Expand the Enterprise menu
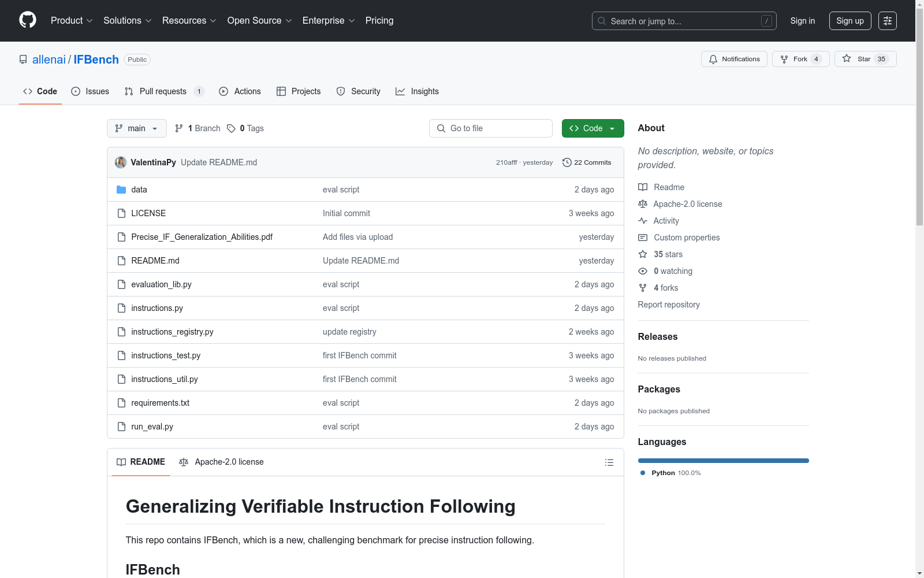Screen dimensions: 924x578 329,21
